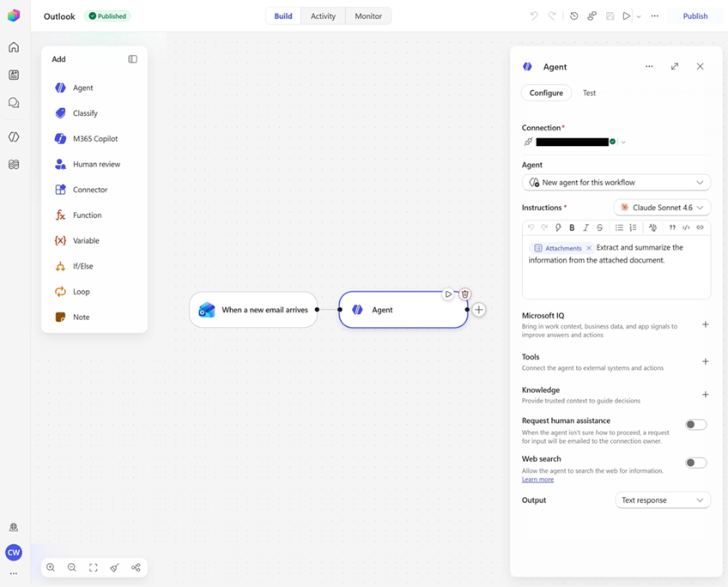Click the Published status badge

[107, 15]
